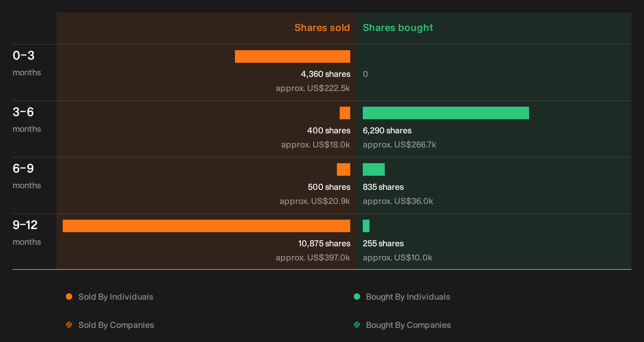Screen dimensions: 644x342
Task: Click the approx. US$222.5k amount
Action: pos(313,88)
